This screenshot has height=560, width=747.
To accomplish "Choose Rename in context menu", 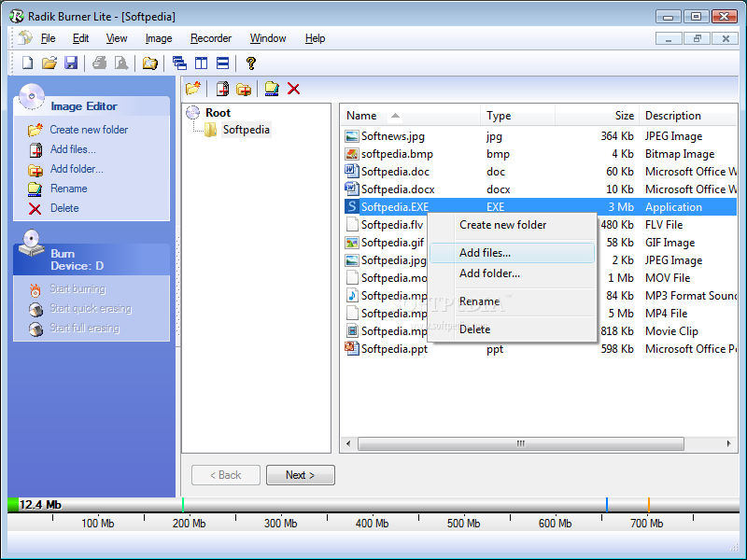I will pos(512,301).
